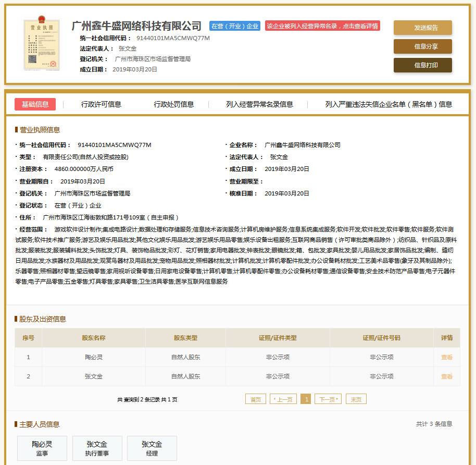The width and height of the screenshot is (476, 465).
Task: View details of shareholder 张文金
Action: [x=446, y=376]
